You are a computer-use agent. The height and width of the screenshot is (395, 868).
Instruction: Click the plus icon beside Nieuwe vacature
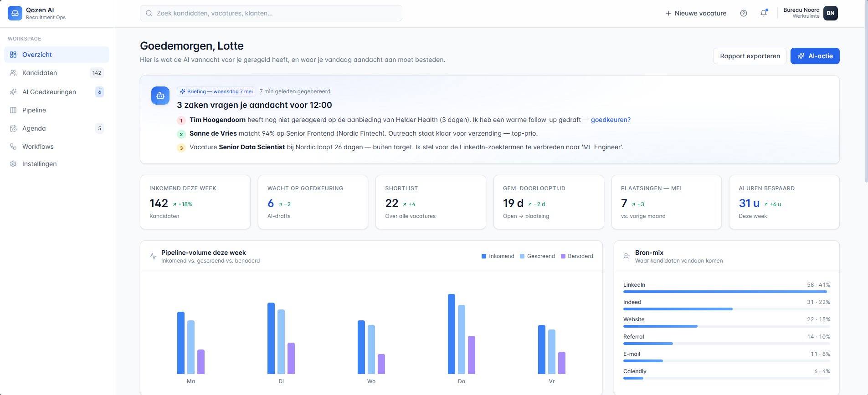coord(668,13)
